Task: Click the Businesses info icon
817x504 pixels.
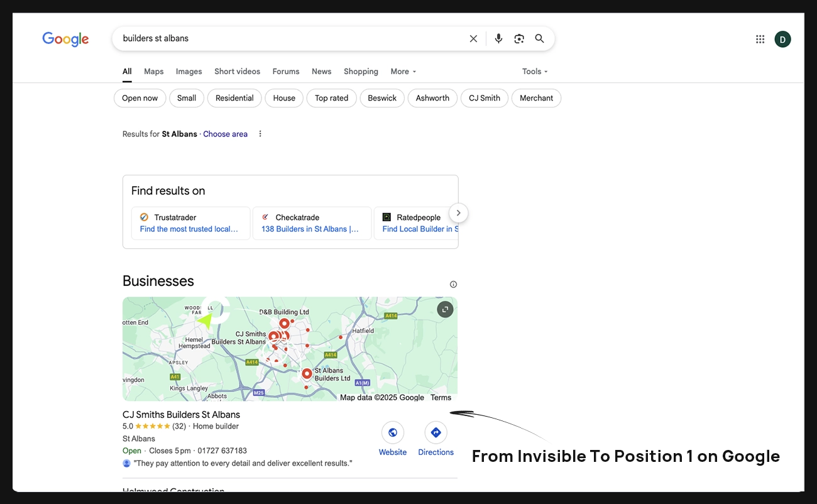Action: [453, 284]
